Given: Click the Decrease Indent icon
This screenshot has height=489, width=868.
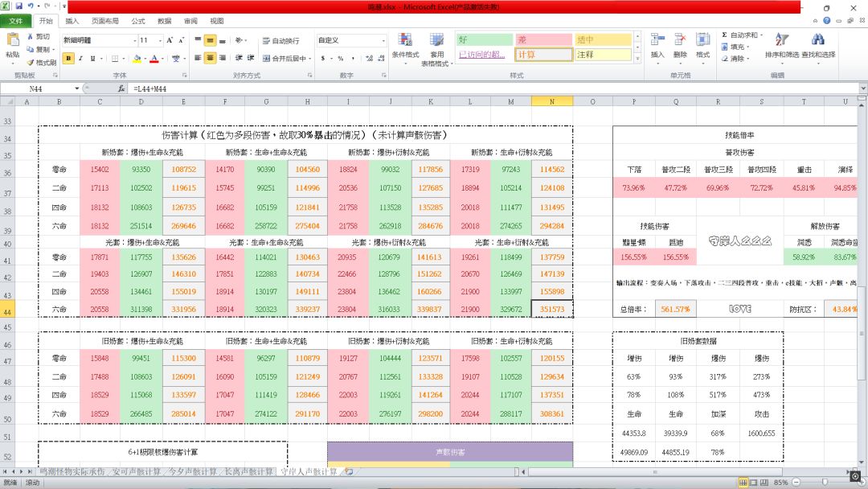Looking at the screenshot, I should pos(239,58).
